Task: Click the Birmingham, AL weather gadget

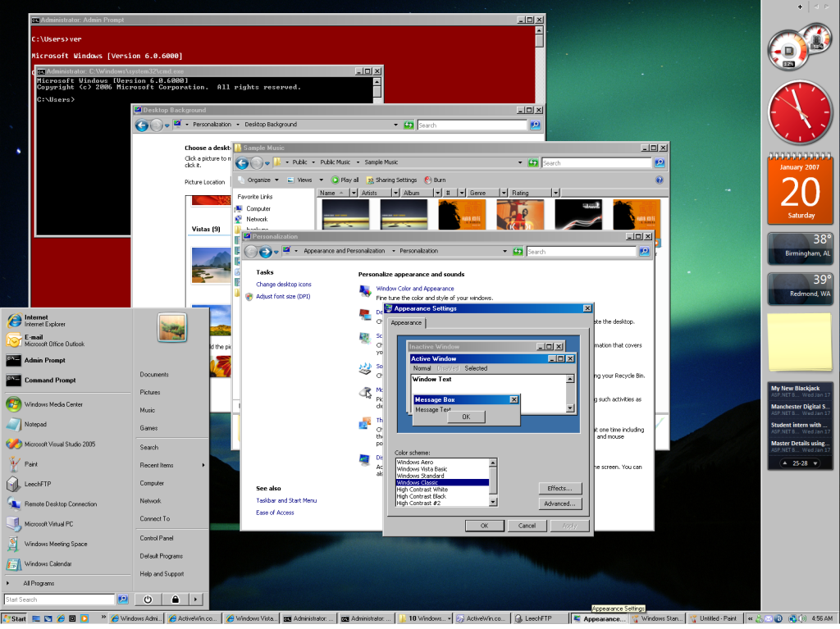Action: [x=800, y=248]
